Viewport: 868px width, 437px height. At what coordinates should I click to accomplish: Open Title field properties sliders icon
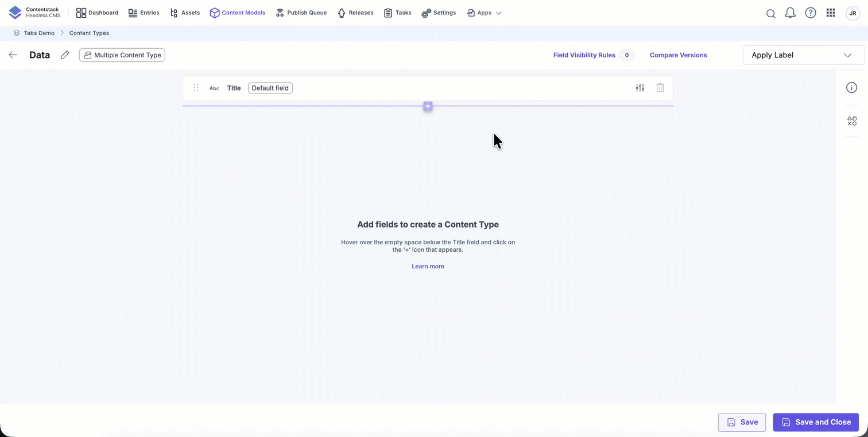tap(640, 88)
